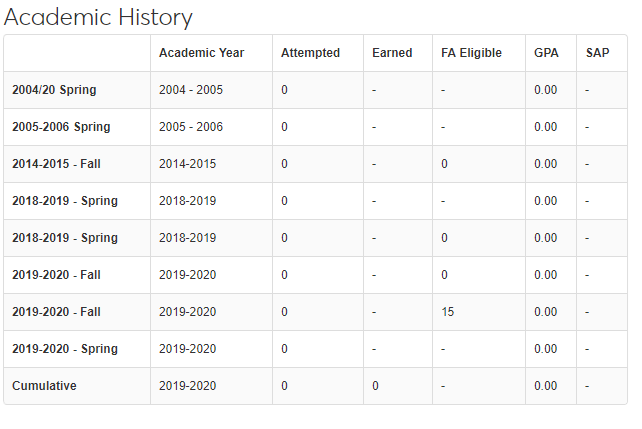Click the Academic History heading
Image resolution: width=642 pixels, height=429 pixels.
[x=99, y=17]
